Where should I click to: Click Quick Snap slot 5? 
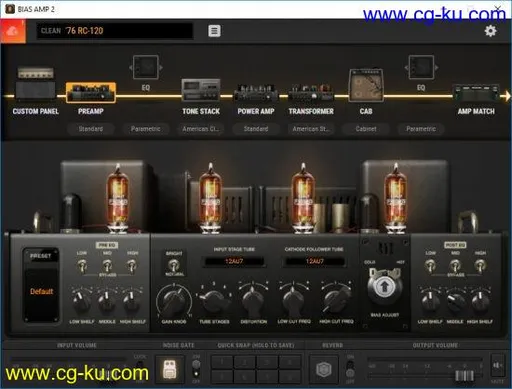[x=222, y=377]
